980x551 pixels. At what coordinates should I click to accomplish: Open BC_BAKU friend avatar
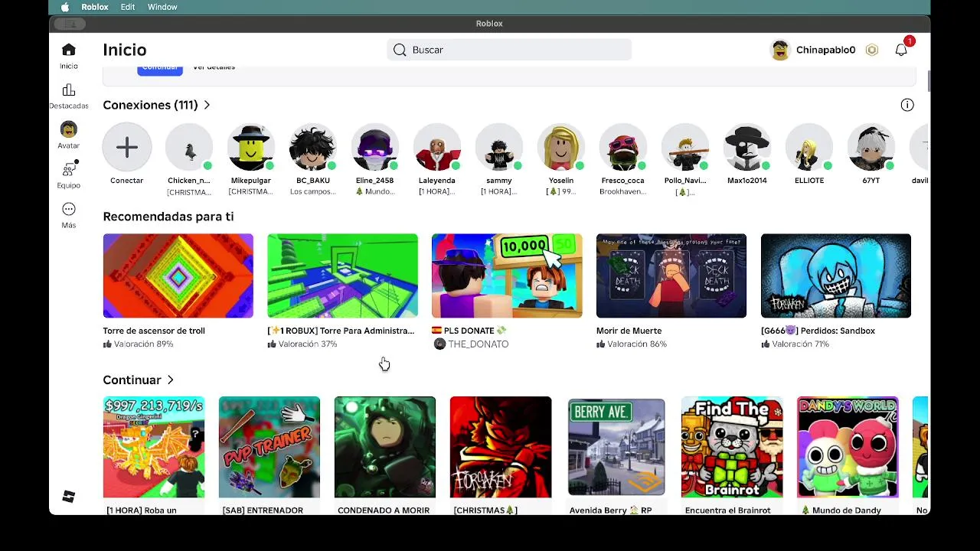[x=312, y=147]
